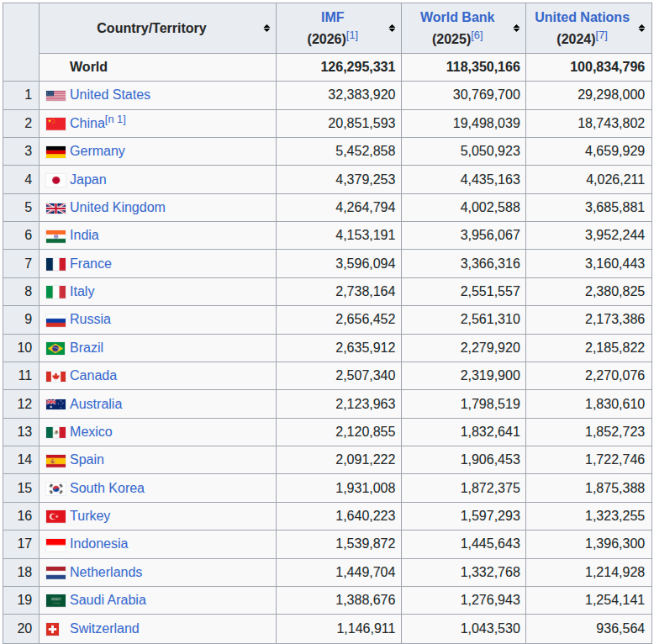This screenshot has height=644, width=654.
Task: Click United Nations world total 100,834,796
Action: pos(607,66)
